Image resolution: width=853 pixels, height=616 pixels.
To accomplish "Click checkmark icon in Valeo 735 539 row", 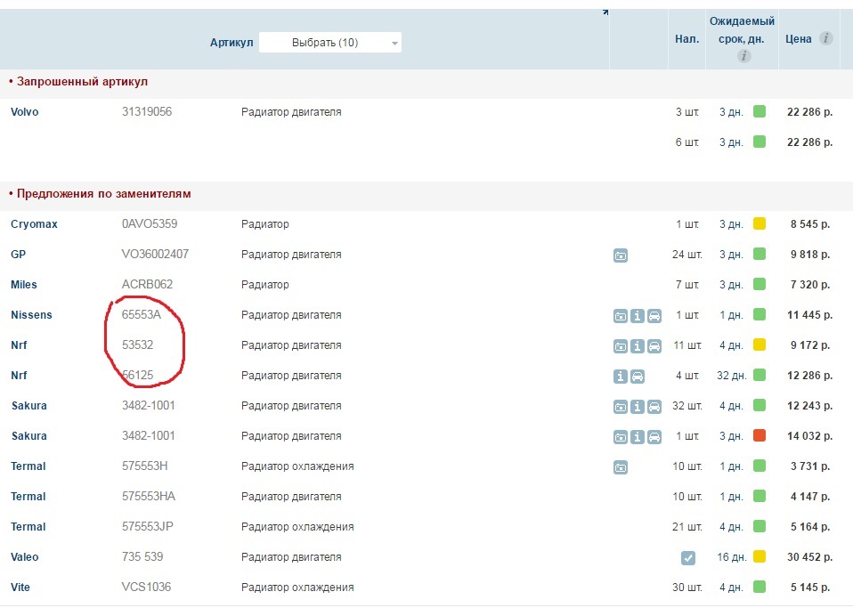I will coord(687,558).
